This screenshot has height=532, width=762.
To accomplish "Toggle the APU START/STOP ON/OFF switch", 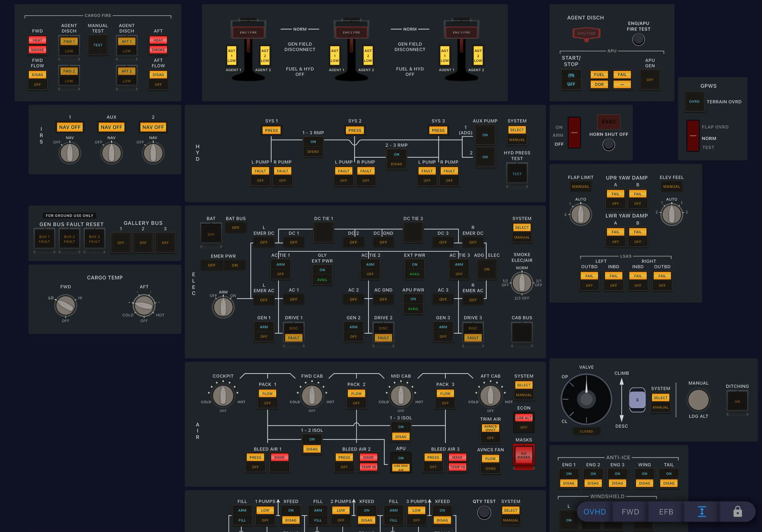I will click(571, 80).
